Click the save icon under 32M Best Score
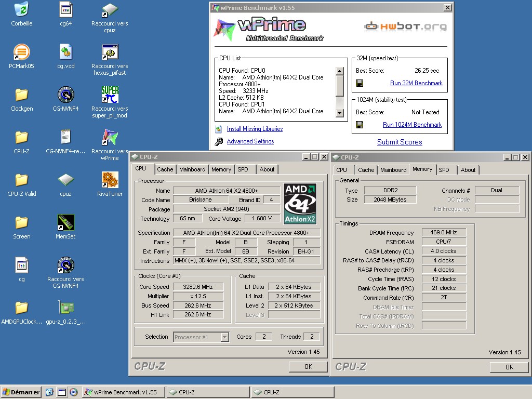532x399 pixels. (360, 83)
